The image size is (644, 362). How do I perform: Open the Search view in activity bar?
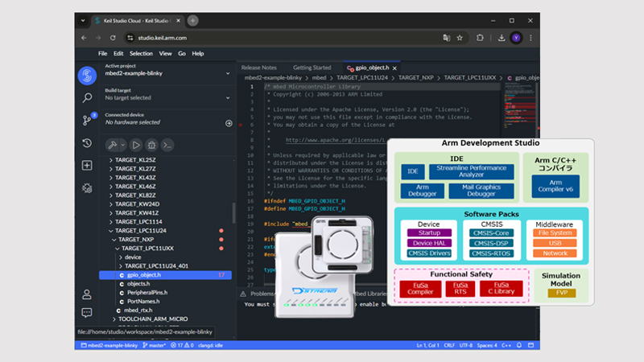(x=87, y=98)
